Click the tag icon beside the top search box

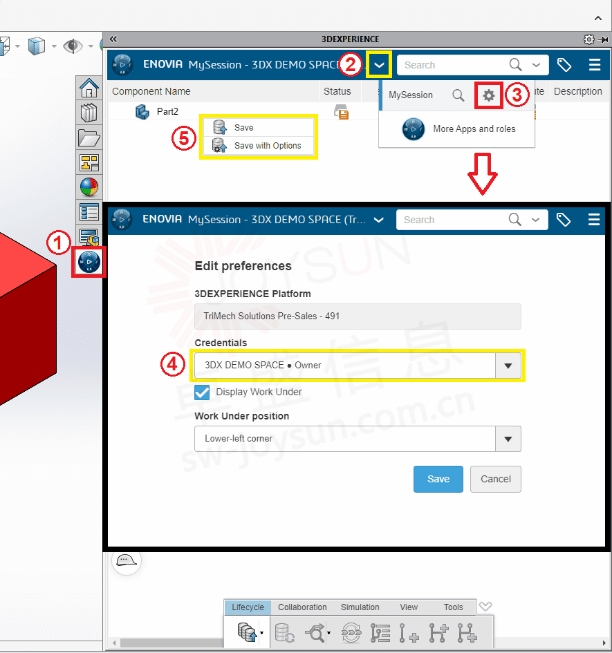pyautogui.click(x=564, y=65)
